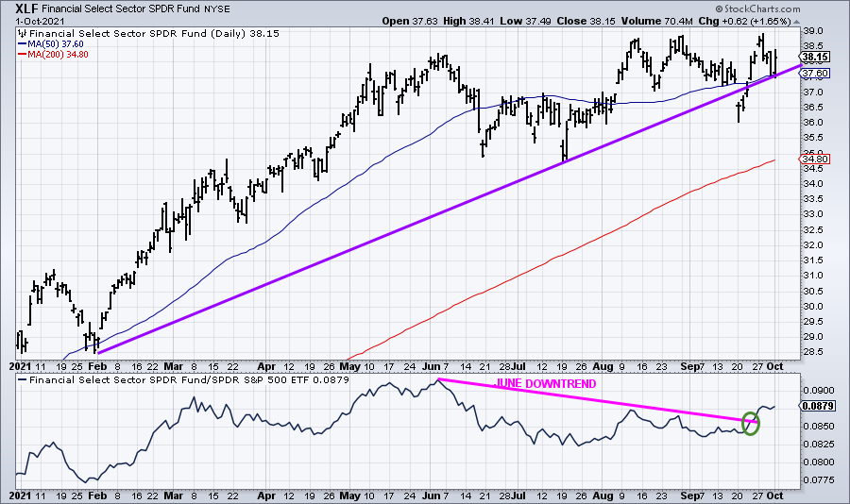Click the 28.5 price axis label
The image size is (850, 504).
(x=814, y=352)
